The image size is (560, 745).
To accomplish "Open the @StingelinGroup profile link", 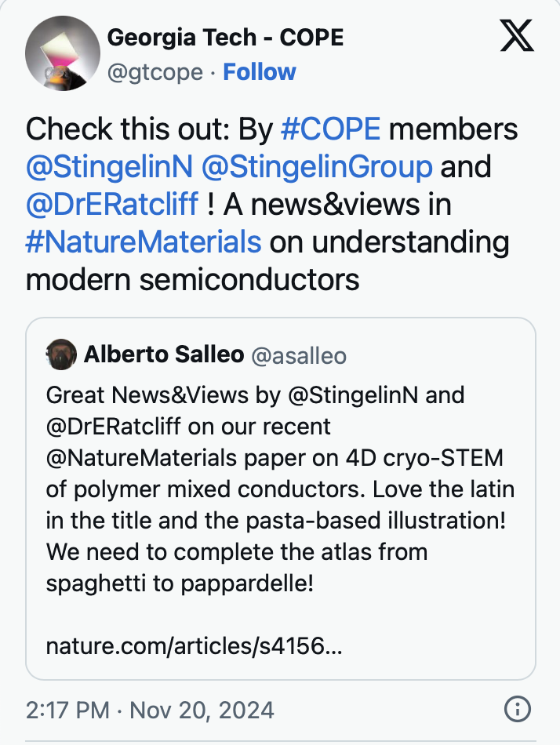I will (x=316, y=167).
